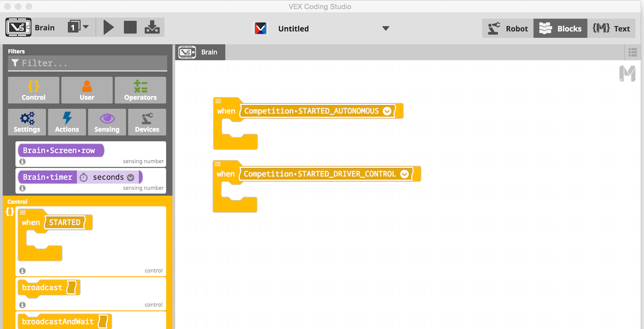Click the "control" label under when STARTED block
Image resolution: width=644 pixels, height=329 pixels.
(x=154, y=271)
